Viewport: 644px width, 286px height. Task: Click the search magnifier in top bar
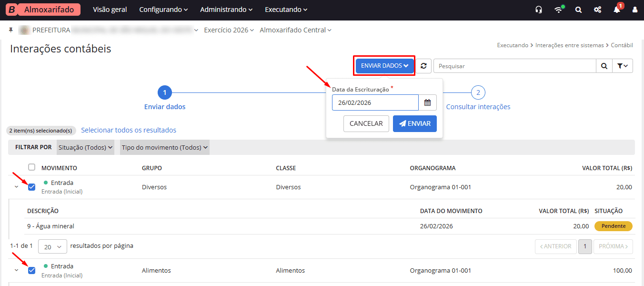click(x=578, y=10)
